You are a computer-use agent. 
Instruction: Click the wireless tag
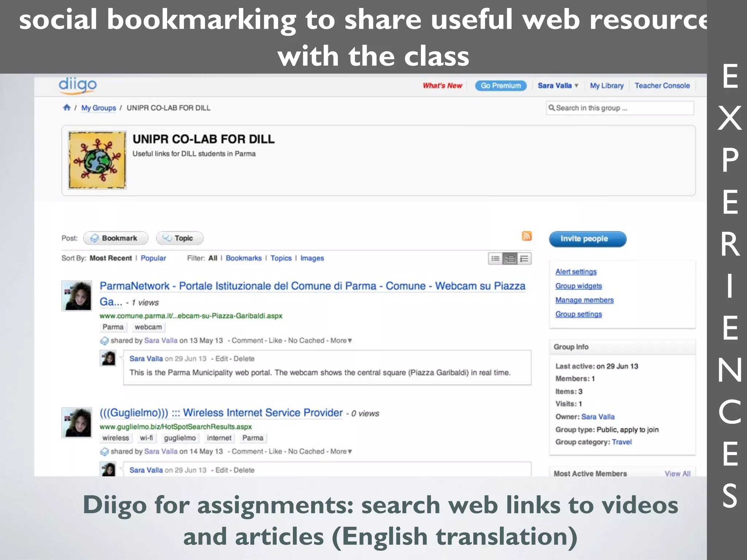(x=116, y=438)
